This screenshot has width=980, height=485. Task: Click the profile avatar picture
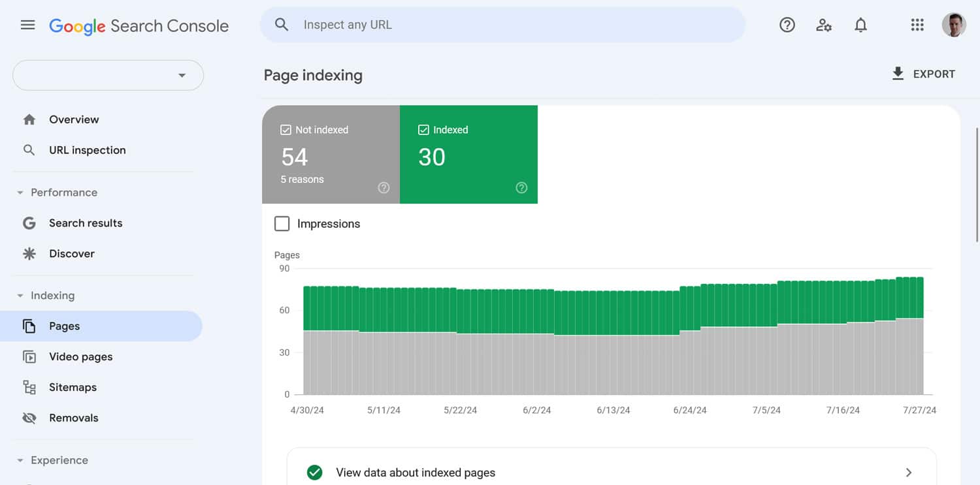pos(954,25)
